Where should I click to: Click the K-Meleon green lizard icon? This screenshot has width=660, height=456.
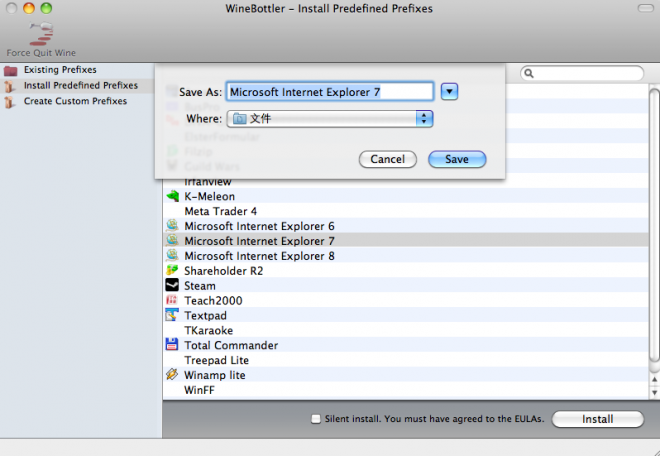(173, 197)
